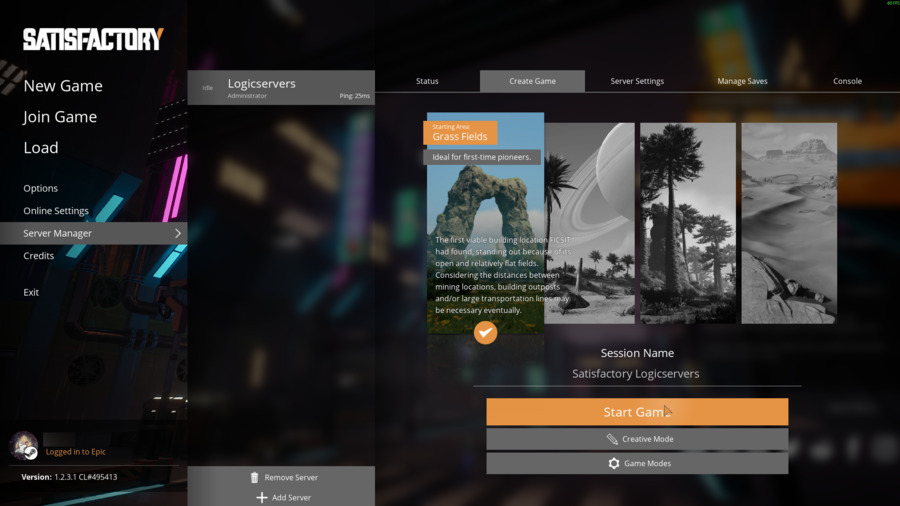
Task: Click the Ping: 25ms label
Action: pyautogui.click(x=354, y=96)
